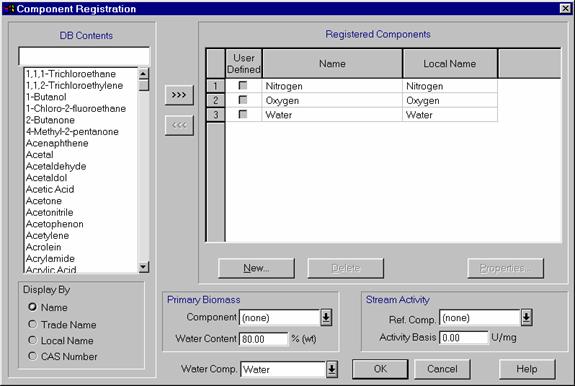The height and width of the screenshot is (386, 575).
Task: Click the Cancel button
Action: tap(442, 369)
